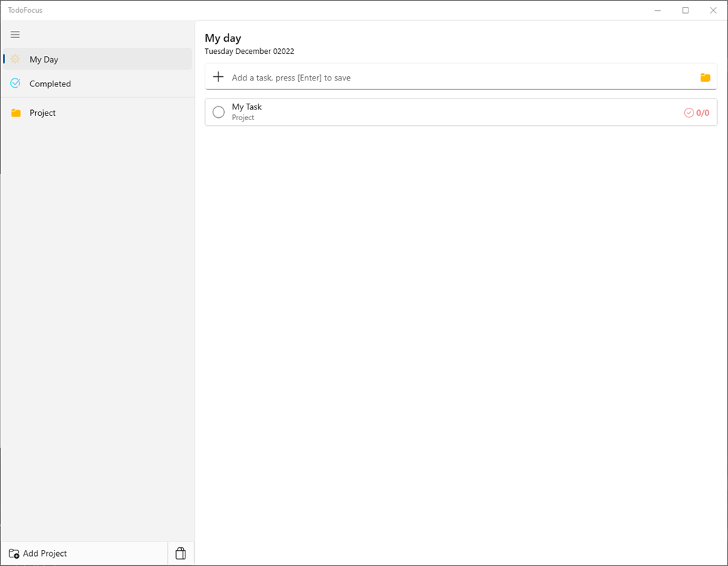The width and height of the screenshot is (728, 566).
Task: Minimize the TodoFocus window
Action: pos(658,10)
